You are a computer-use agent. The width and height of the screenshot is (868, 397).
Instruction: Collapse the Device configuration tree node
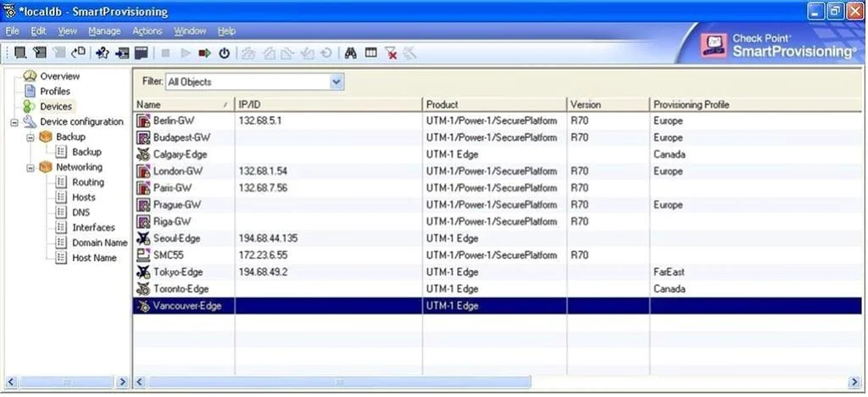(x=14, y=122)
